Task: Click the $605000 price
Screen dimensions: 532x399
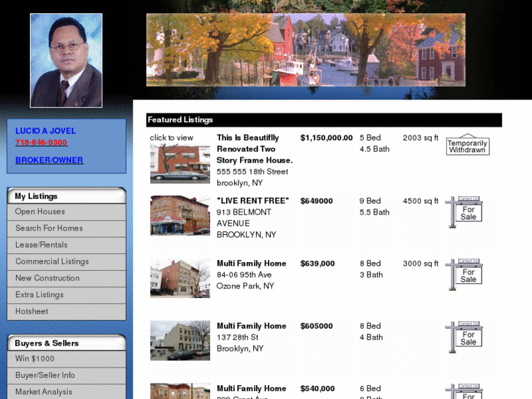Action: coord(317,326)
